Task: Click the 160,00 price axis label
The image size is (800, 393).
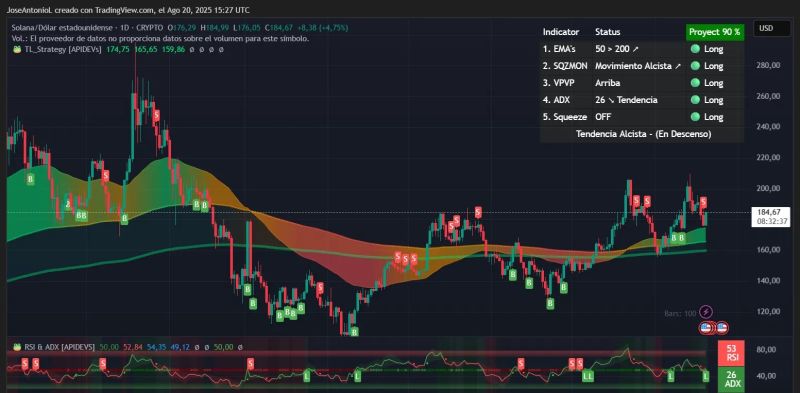Action: [768, 250]
